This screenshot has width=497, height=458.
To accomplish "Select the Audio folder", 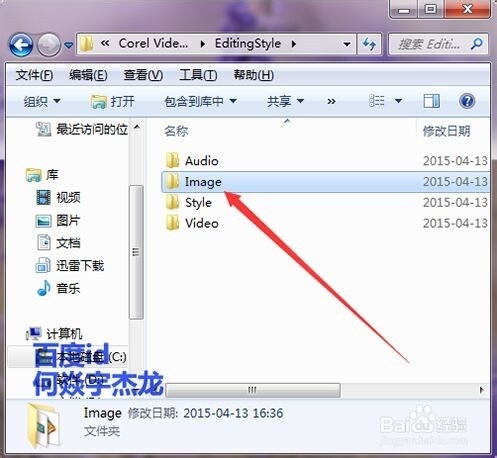I will pyautogui.click(x=192, y=161).
